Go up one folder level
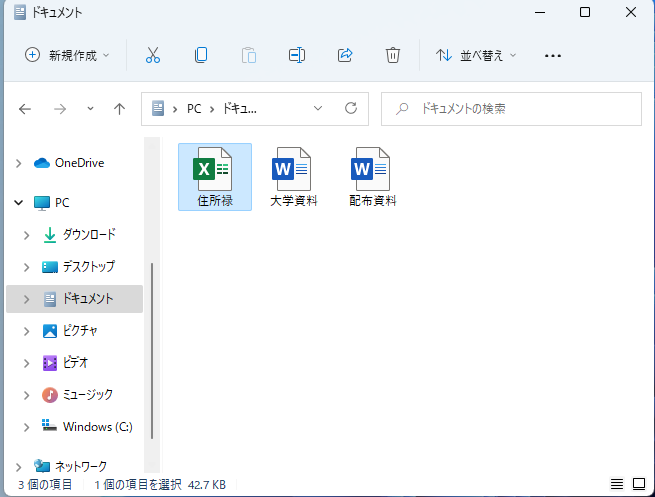The image size is (655, 497). (119, 108)
